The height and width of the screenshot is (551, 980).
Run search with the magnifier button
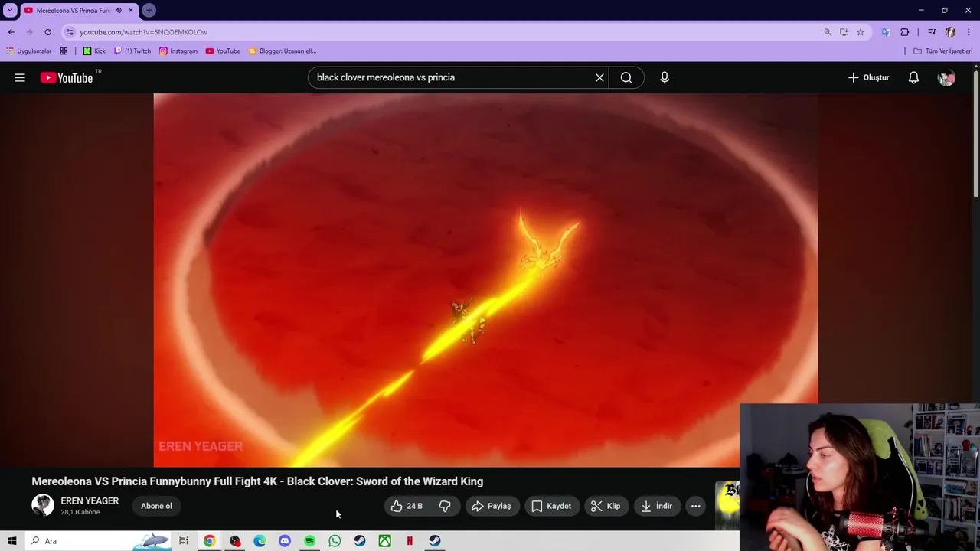626,77
